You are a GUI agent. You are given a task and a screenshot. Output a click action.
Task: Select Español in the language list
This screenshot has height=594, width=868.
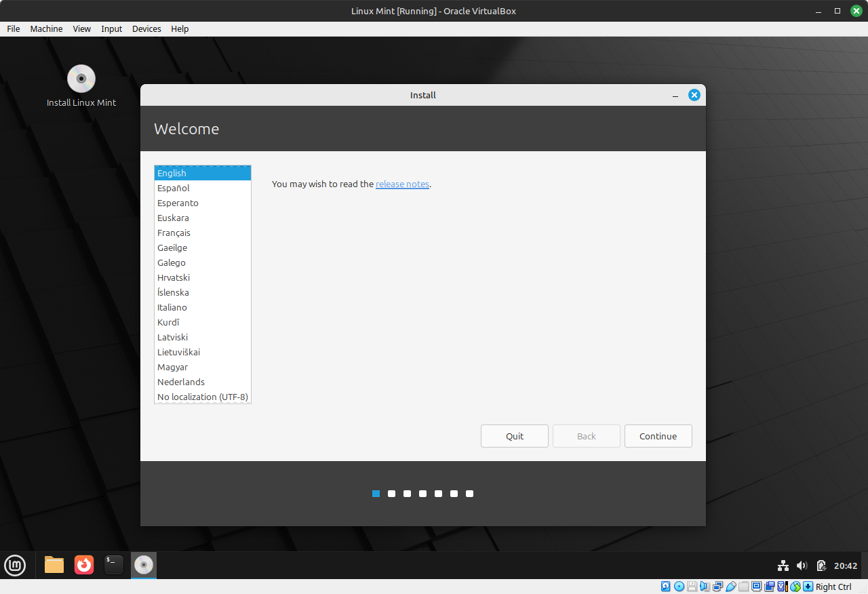click(x=203, y=188)
